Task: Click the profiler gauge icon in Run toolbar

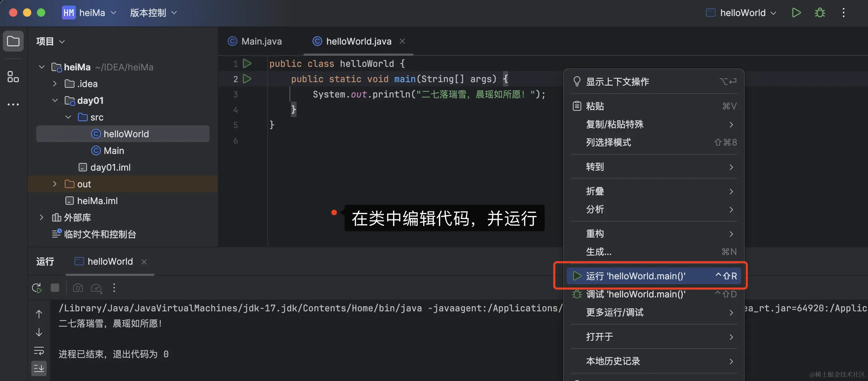Action: (x=96, y=288)
